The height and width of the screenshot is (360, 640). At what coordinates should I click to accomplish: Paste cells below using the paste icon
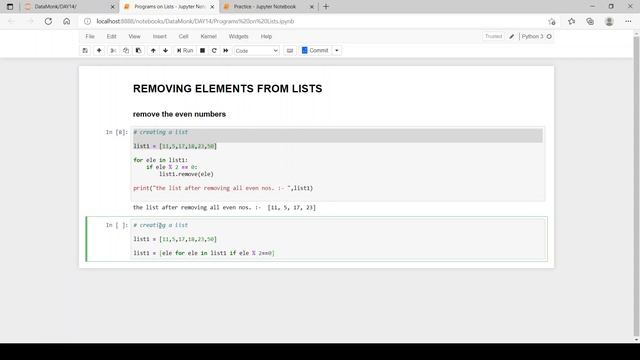(x=138, y=51)
